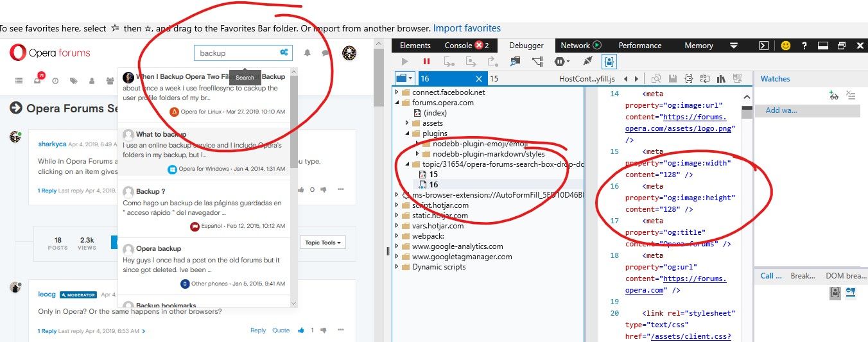Click the debugger Continue play button

[x=404, y=62]
